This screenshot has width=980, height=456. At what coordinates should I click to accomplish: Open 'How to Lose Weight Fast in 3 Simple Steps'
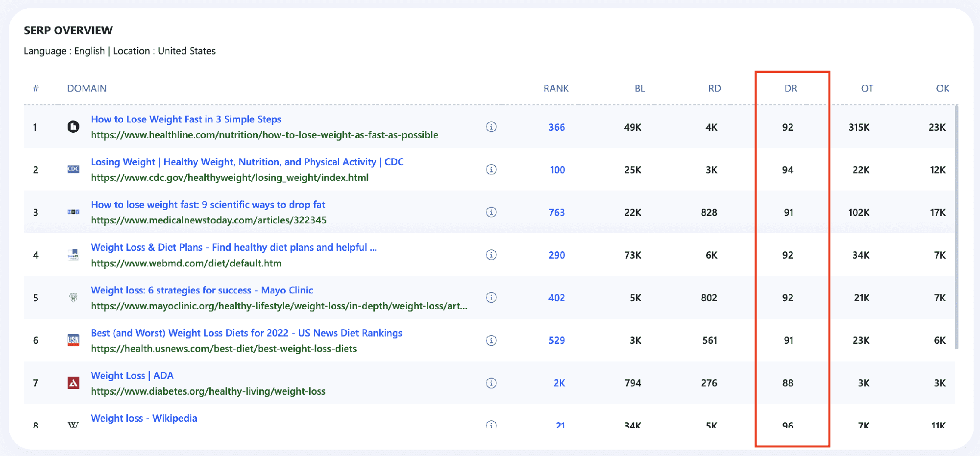click(x=186, y=119)
